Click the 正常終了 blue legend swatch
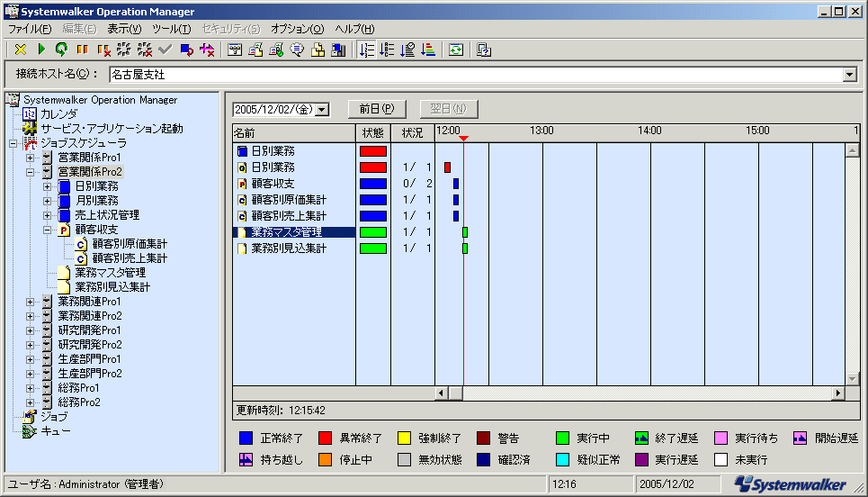868x497 pixels. coord(246,438)
